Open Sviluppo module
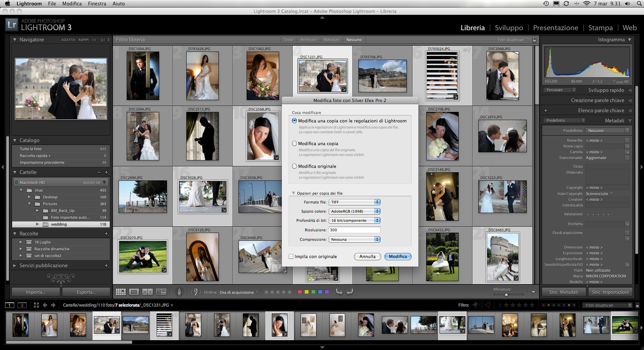 pyautogui.click(x=509, y=28)
